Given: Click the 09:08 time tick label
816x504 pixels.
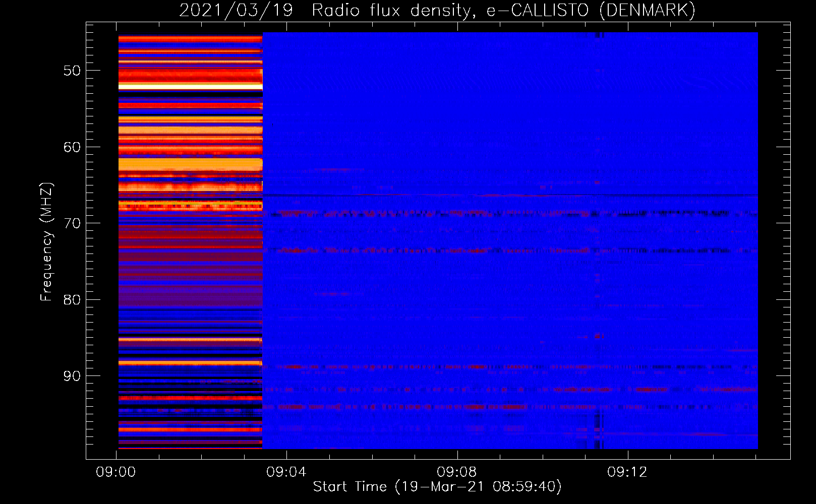Looking at the screenshot, I should (457, 472).
